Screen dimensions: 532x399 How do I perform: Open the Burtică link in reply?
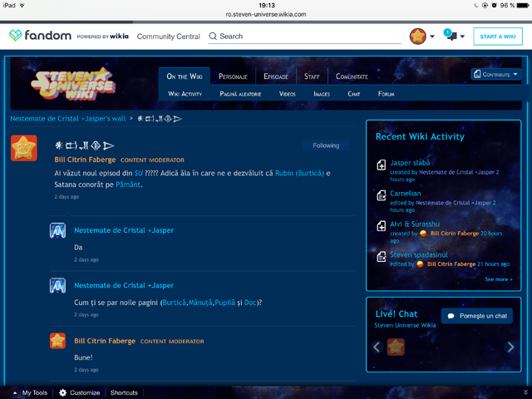point(174,303)
